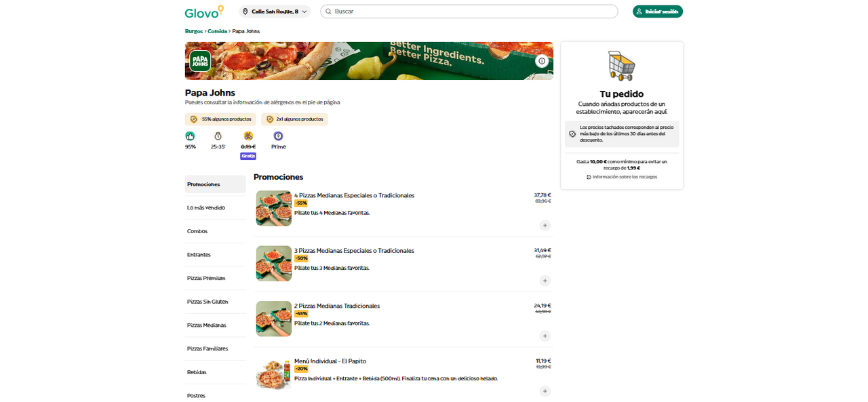This screenshot has height=402, width=868.
Task: Open 2 Pizzas Medianas Tradicionales thumbnail
Action: pyautogui.click(x=274, y=319)
